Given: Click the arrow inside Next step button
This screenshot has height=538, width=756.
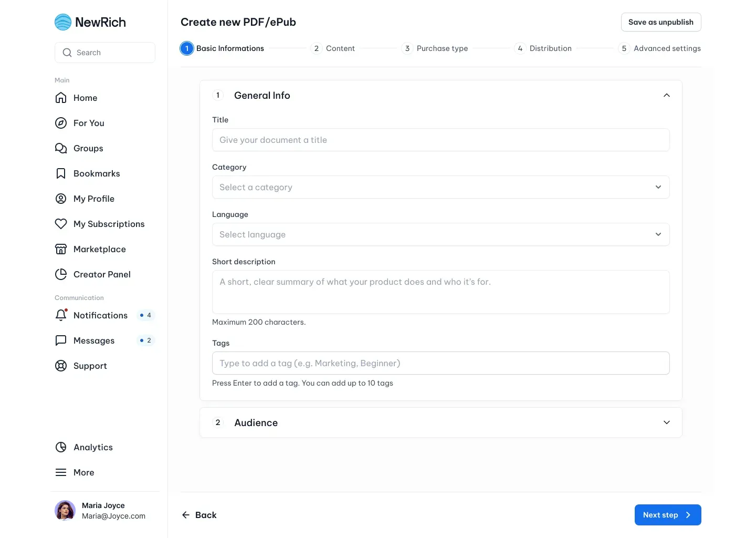Looking at the screenshot, I should click(688, 515).
